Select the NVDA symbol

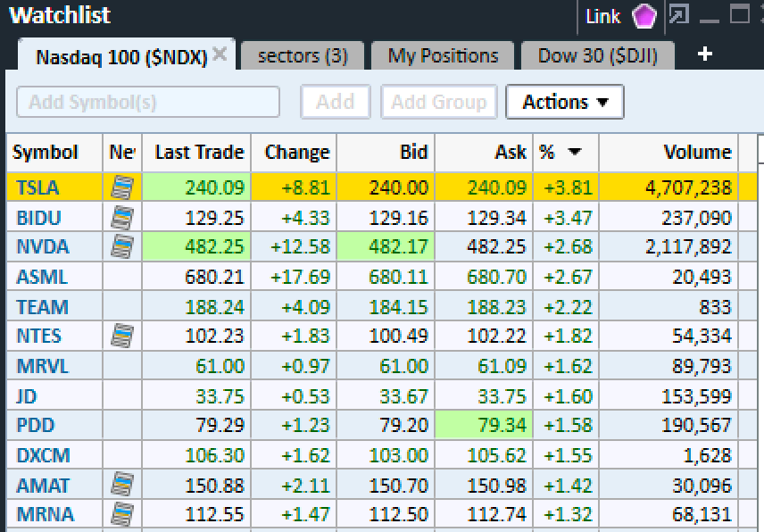coord(42,246)
